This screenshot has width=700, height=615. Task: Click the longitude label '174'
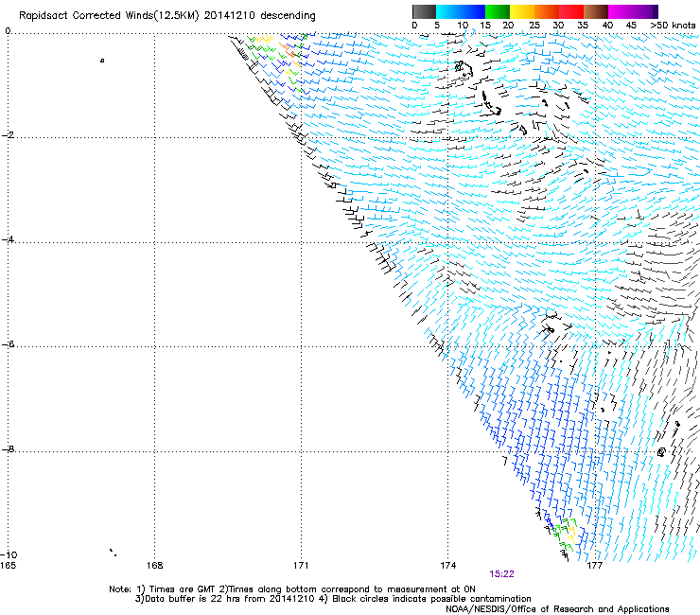(447, 566)
